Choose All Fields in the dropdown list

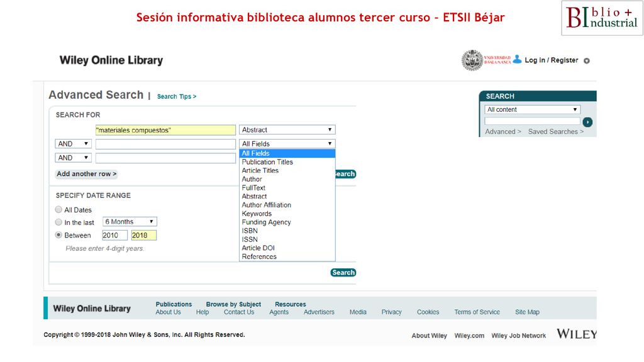287,153
